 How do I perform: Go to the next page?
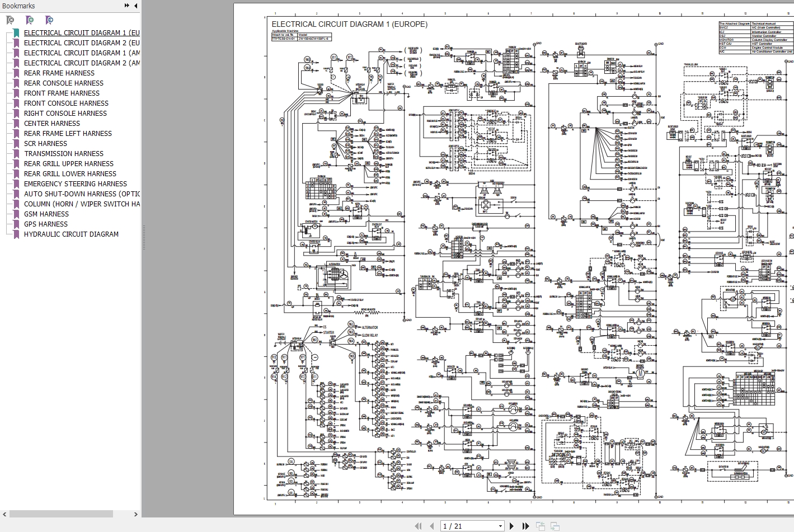click(x=511, y=526)
